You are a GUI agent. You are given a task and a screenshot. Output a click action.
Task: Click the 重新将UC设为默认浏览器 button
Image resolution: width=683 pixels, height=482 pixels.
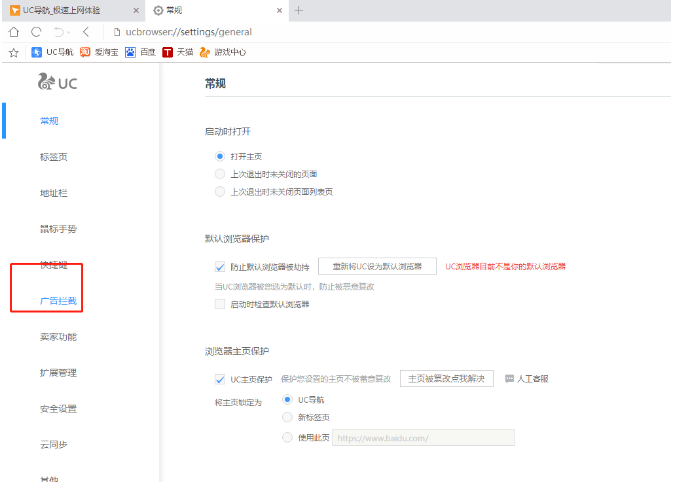(377, 267)
